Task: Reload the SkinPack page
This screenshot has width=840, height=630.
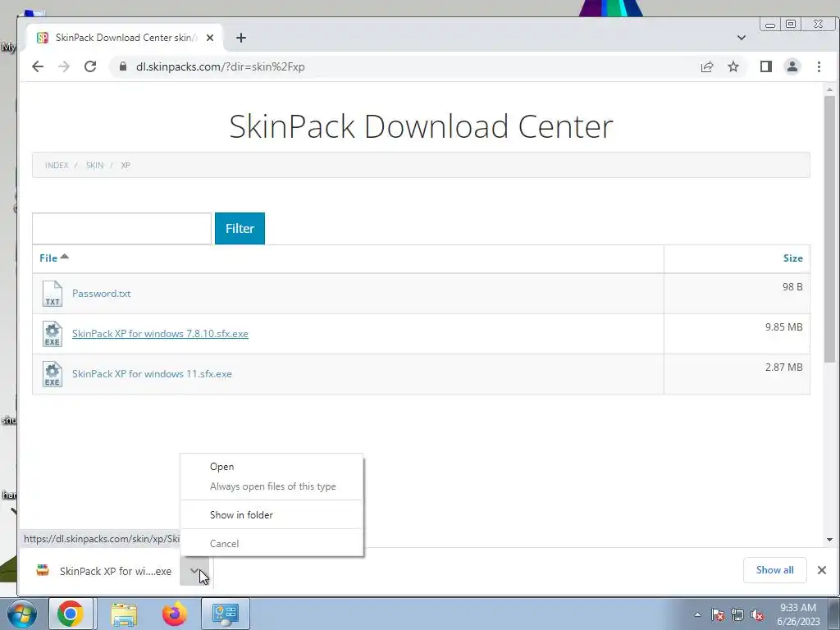Action: tap(90, 66)
